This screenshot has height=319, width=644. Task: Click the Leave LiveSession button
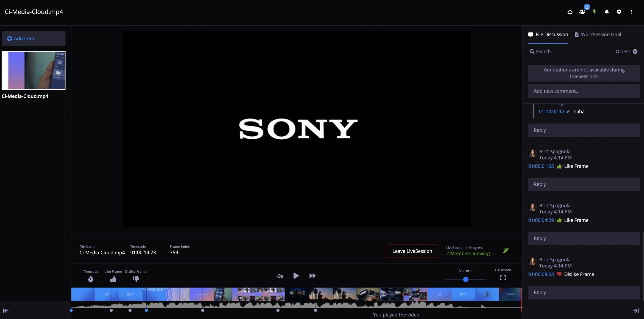point(412,251)
